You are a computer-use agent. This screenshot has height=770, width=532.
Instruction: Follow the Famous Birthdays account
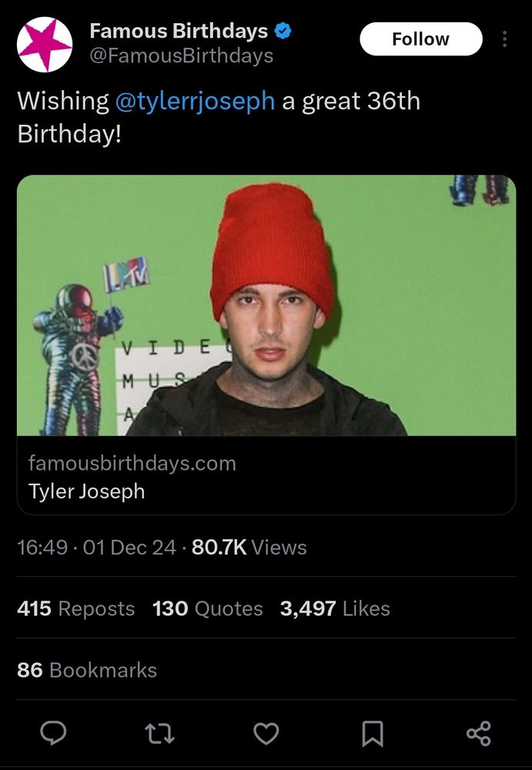coord(421,38)
